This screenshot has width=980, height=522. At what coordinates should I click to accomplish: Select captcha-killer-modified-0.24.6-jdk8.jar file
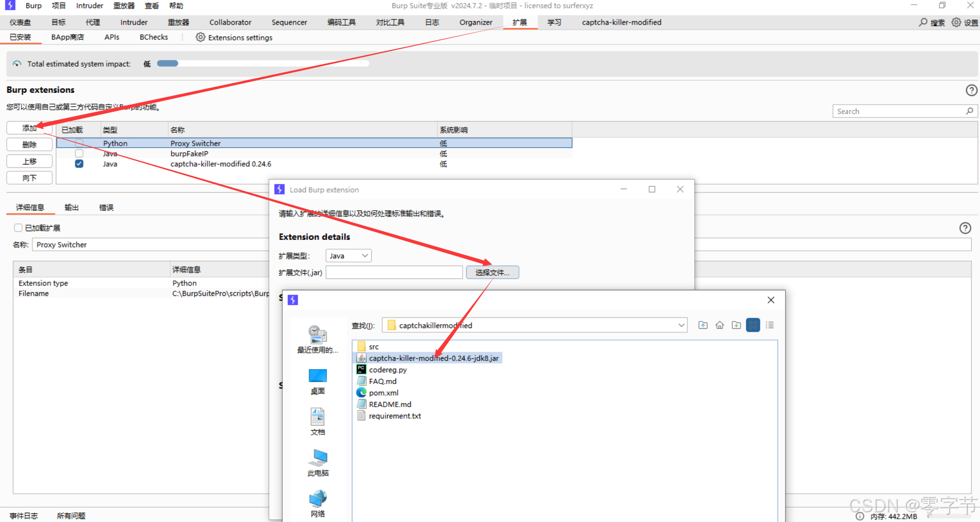point(429,358)
